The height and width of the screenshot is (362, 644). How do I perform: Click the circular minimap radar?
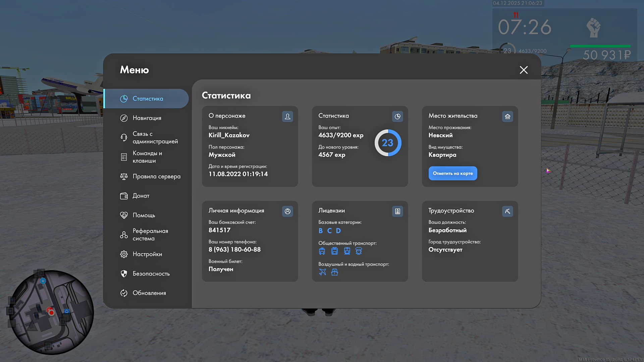click(x=51, y=312)
